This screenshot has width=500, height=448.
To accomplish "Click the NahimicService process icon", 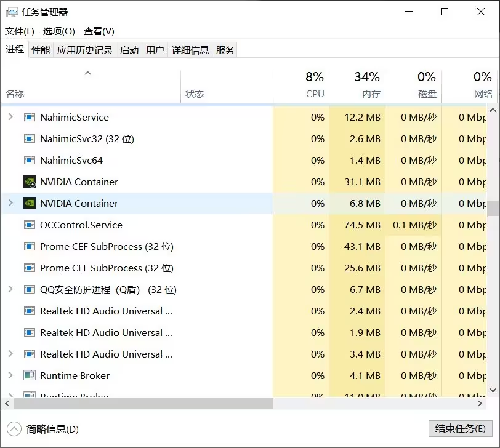I will 30,118.
